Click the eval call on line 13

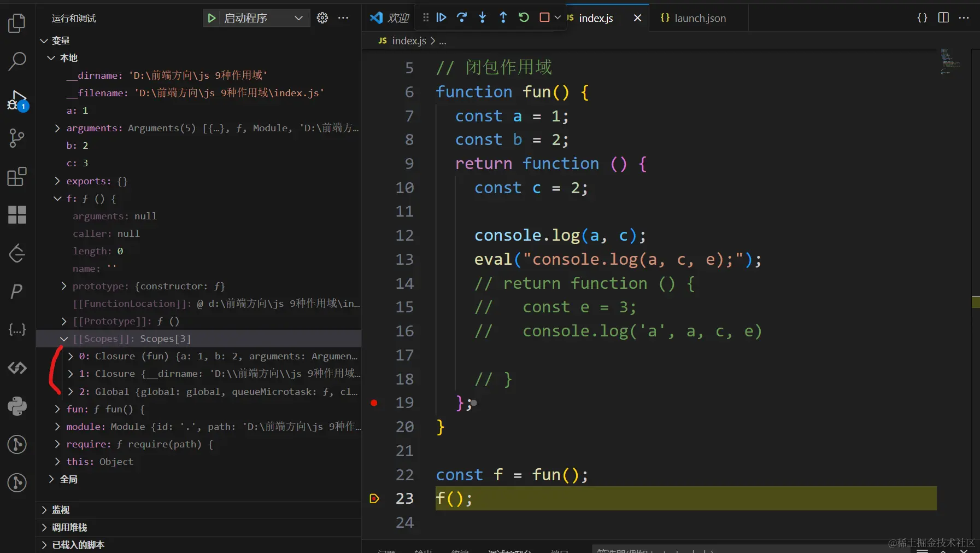pos(618,259)
